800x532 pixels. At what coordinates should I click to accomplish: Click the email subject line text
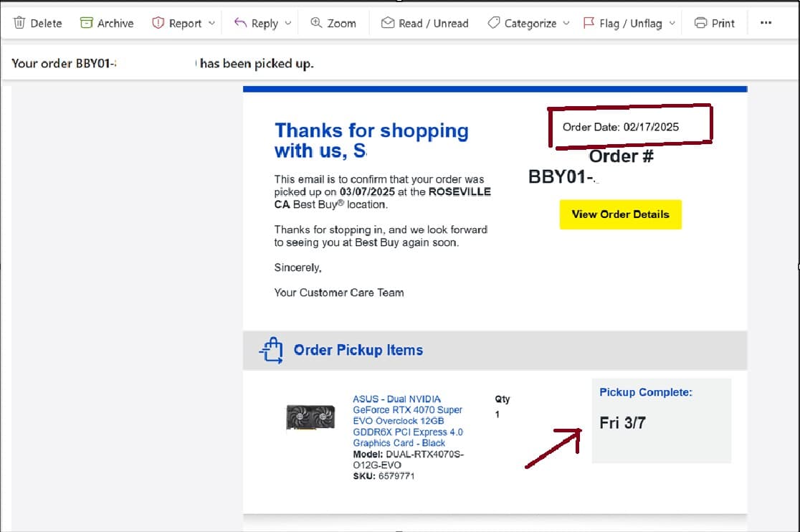(162, 64)
